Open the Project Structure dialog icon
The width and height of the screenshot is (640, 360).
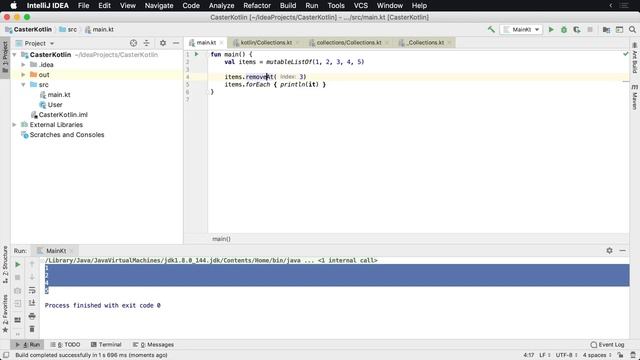point(606,29)
